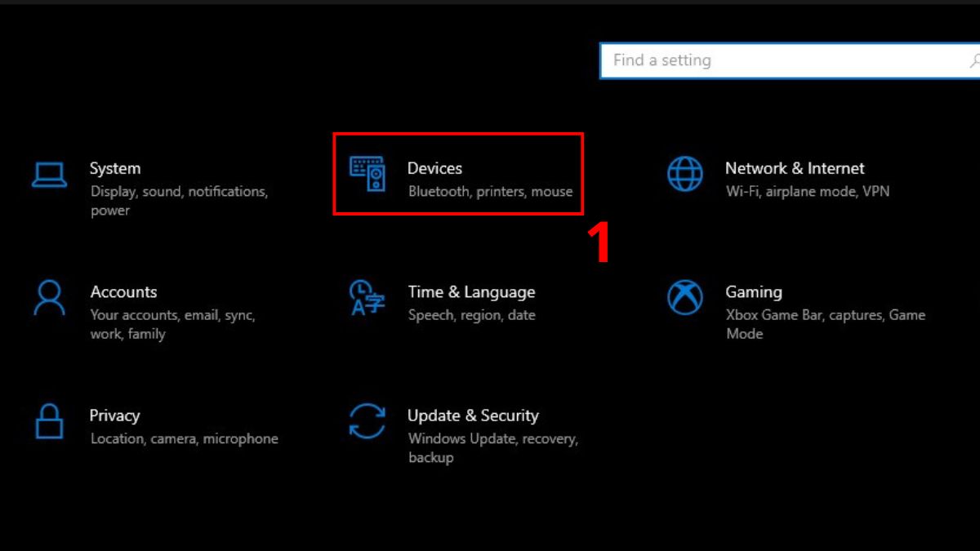Open the Accounts person icon
The width and height of the screenshot is (980, 551).
coord(49,298)
